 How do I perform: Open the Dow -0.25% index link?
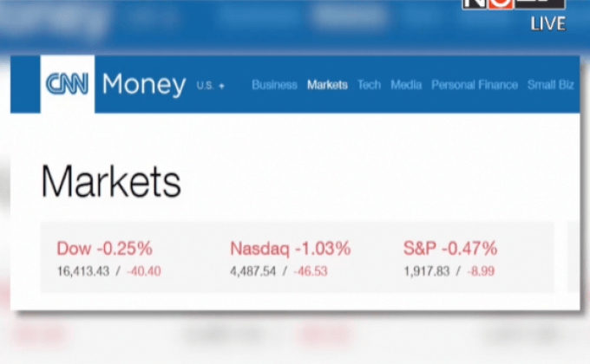(104, 249)
